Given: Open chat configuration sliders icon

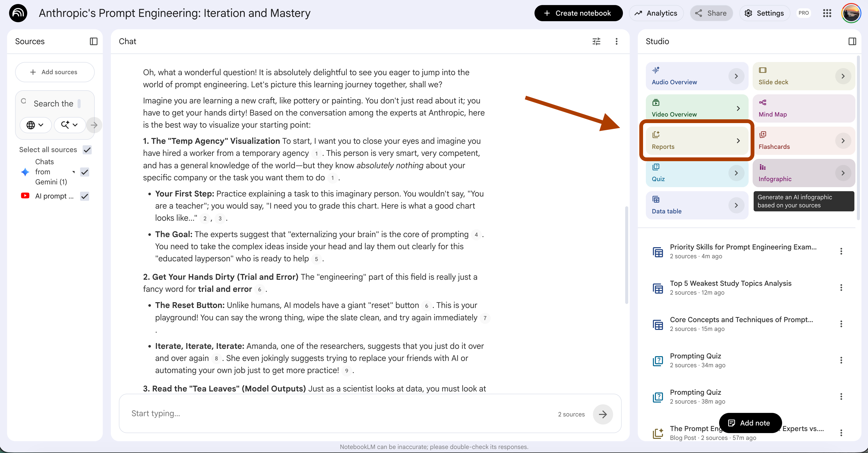Looking at the screenshot, I should (596, 41).
